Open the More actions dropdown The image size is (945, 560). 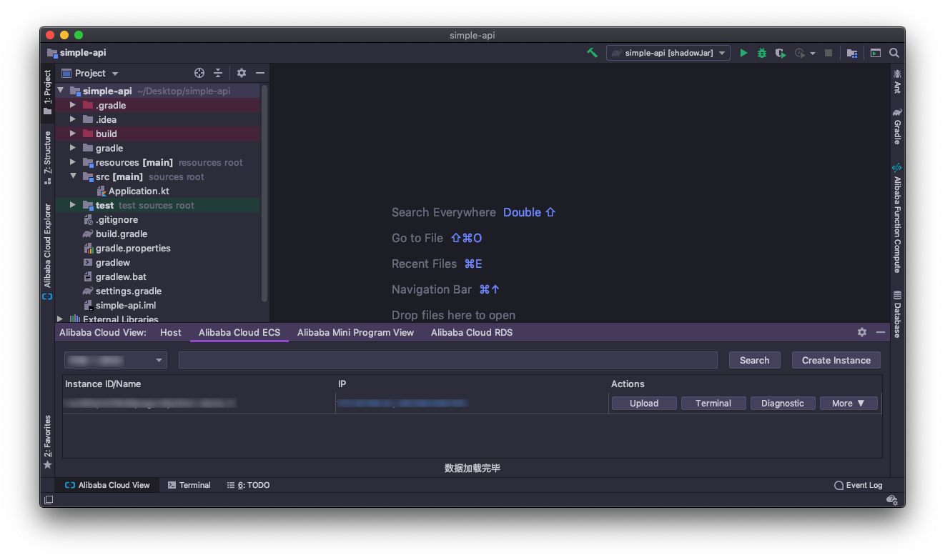(x=848, y=404)
